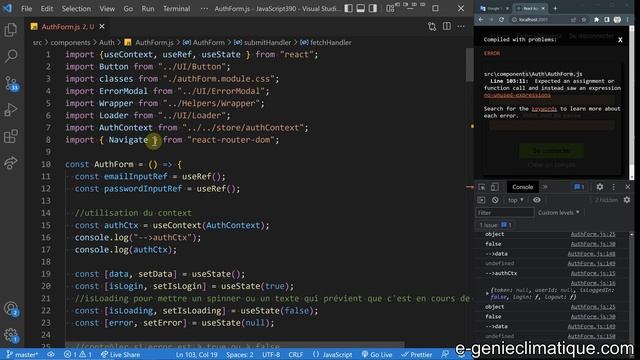The height and width of the screenshot is (360, 640).
Task: Focus the console Filter field
Action: pos(505,213)
